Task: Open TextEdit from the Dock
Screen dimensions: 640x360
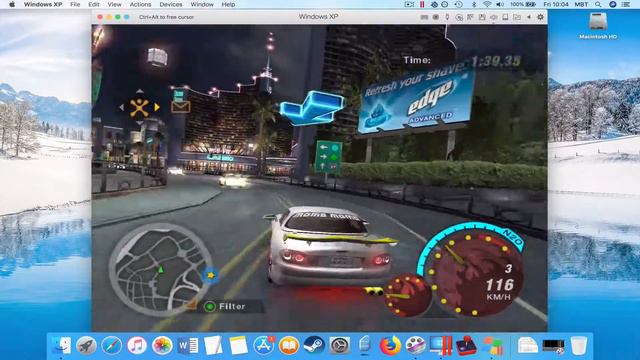Action: coord(213,345)
